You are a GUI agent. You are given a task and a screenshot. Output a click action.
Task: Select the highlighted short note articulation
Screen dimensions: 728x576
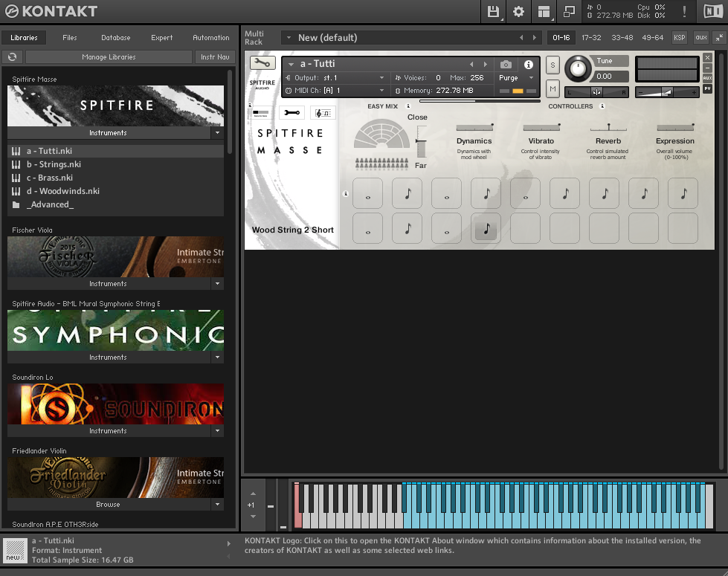pos(486,228)
